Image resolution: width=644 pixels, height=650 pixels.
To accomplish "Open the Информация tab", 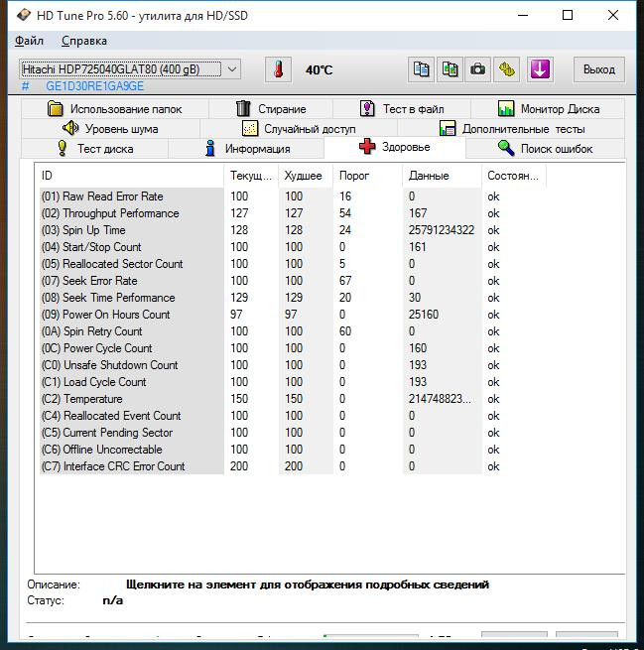I will [246, 149].
